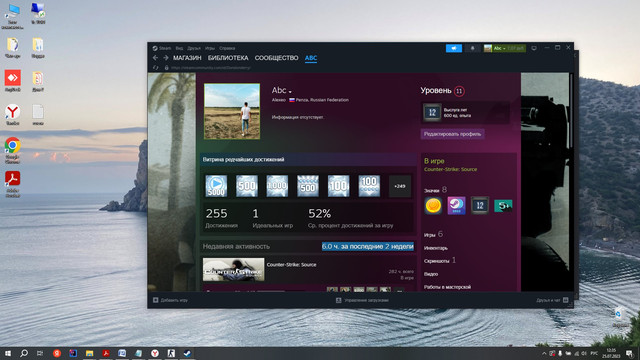Viewport: 640px width, 360px height.
Task: Open the 100 achievement with stars
Action: click(x=369, y=186)
